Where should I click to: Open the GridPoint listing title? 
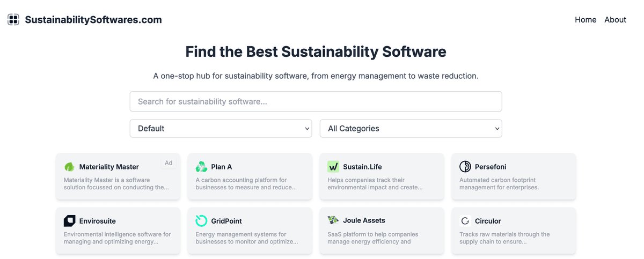pyautogui.click(x=226, y=221)
